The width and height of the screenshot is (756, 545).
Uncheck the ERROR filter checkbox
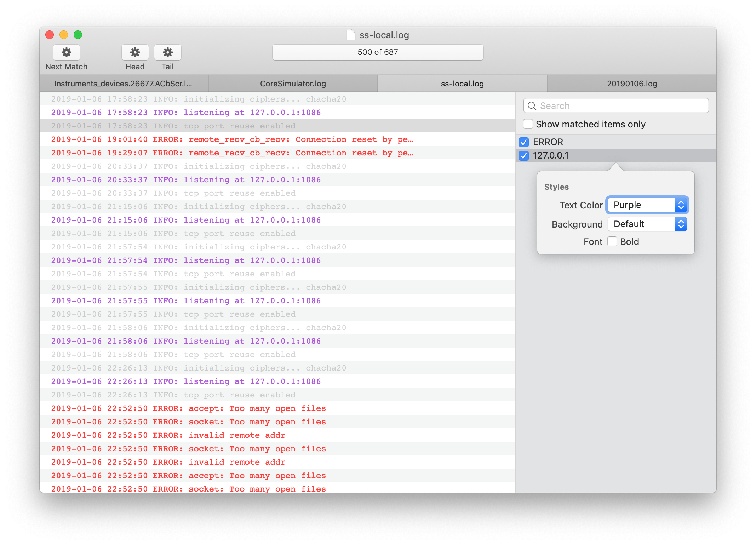(524, 142)
